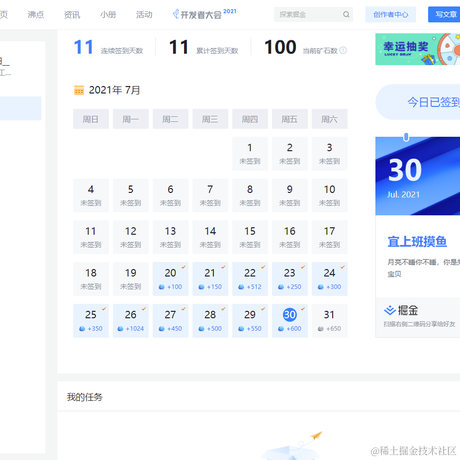Open the 活动 nav item
This screenshot has height=460, width=460.
click(x=144, y=14)
